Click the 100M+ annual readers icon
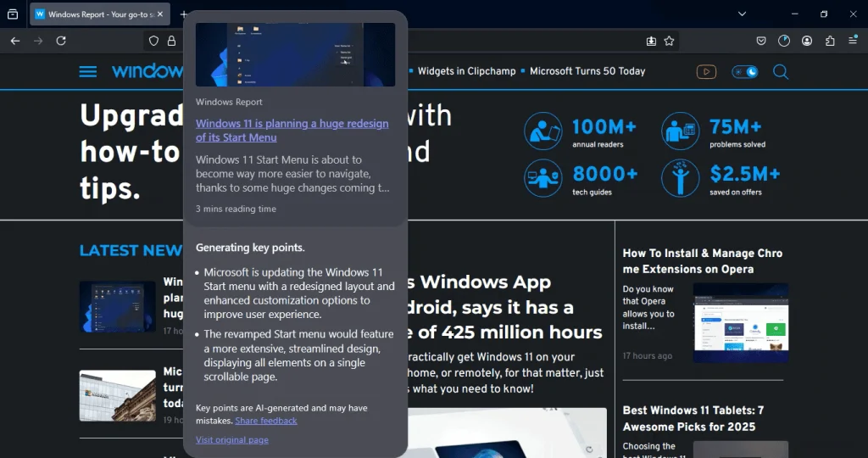 coord(543,131)
